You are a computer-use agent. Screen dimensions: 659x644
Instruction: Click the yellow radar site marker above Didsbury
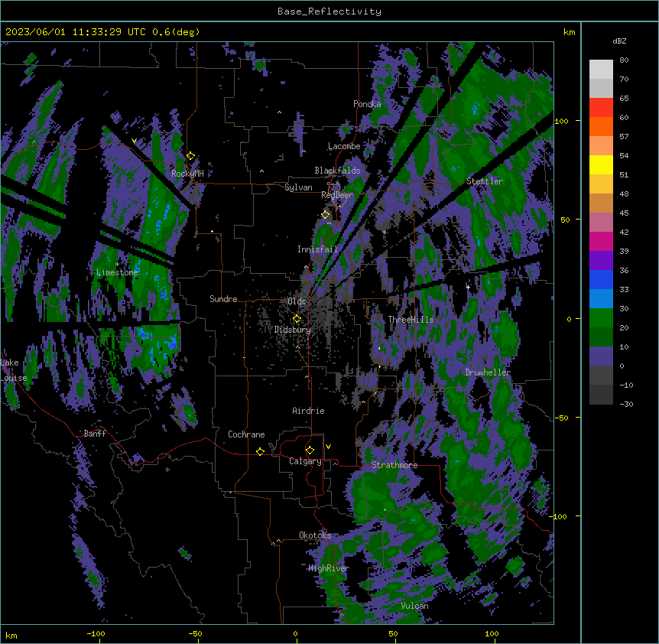coord(297,319)
